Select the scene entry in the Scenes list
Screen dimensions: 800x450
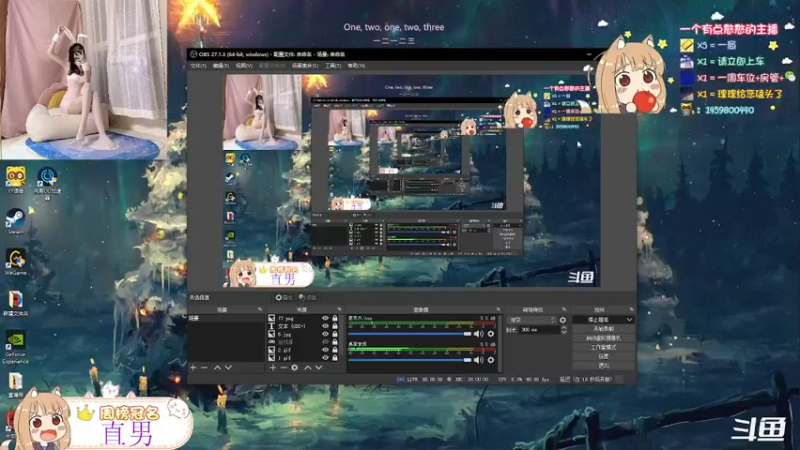pos(226,318)
